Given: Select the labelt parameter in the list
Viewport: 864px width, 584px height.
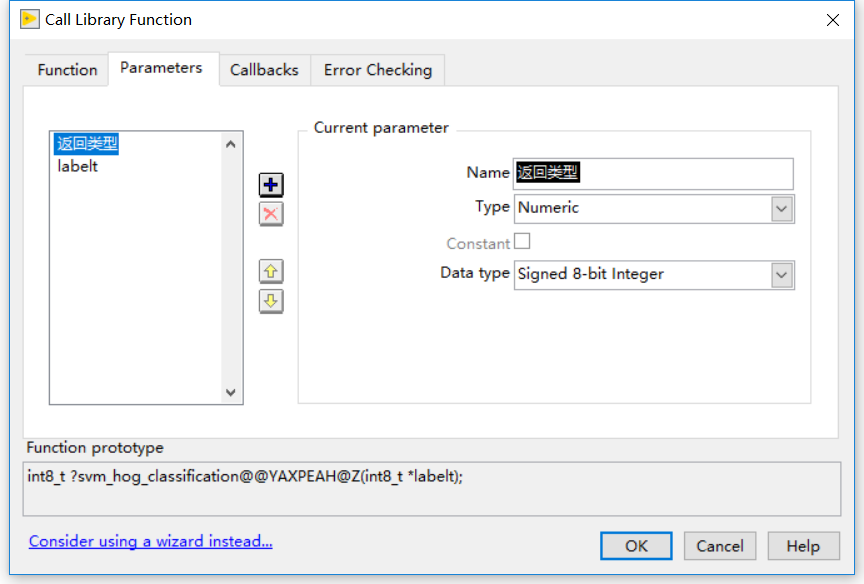Looking at the screenshot, I should tap(77, 166).
